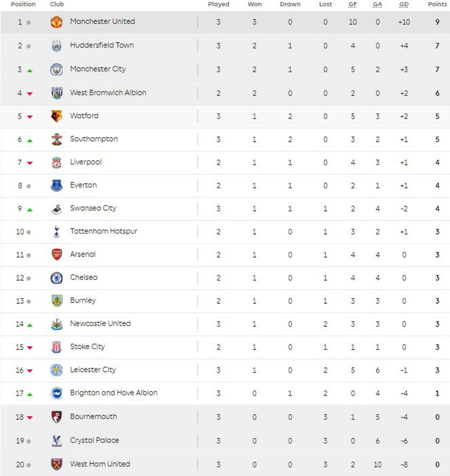Click red down arrow beside West Bromwich Albion

(30, 94)
